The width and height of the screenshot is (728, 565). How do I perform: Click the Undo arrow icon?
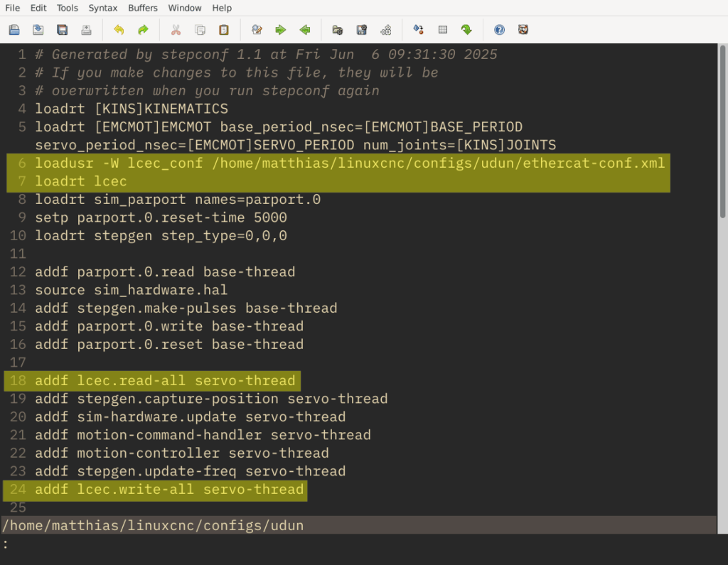119,30
